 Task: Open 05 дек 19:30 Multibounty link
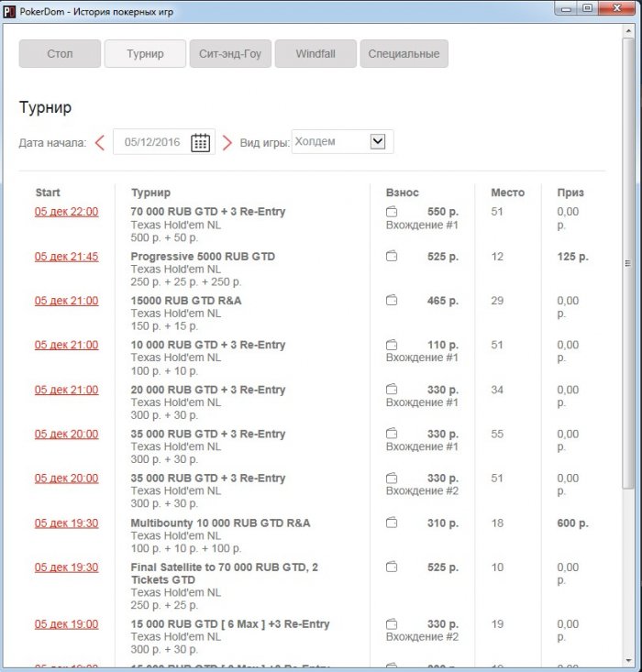tap(66, 523)
